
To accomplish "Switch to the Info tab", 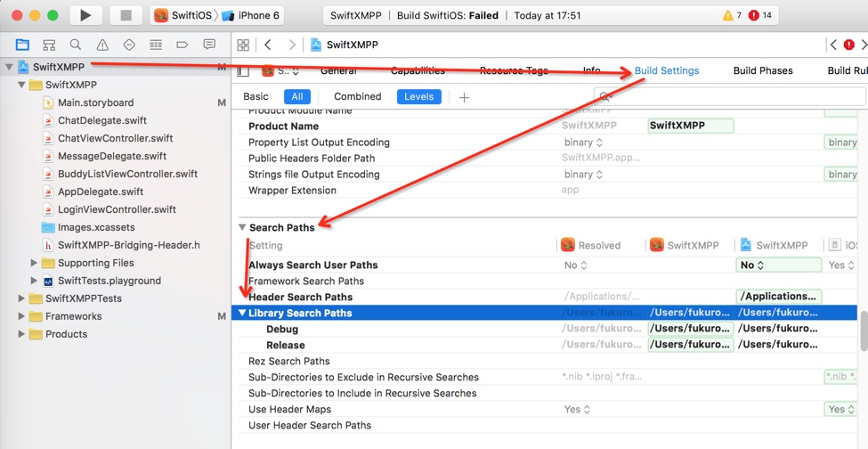I will point(592,71).
